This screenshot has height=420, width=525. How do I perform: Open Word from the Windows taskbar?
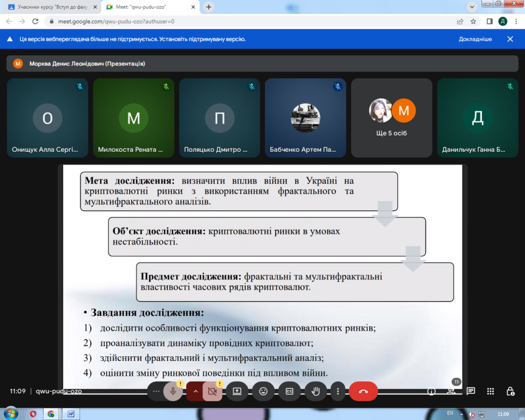pos(71,413)
